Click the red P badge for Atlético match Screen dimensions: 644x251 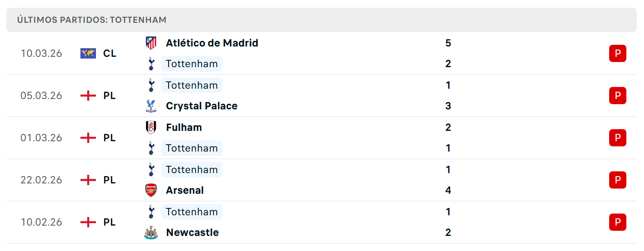tap(618, 53)
